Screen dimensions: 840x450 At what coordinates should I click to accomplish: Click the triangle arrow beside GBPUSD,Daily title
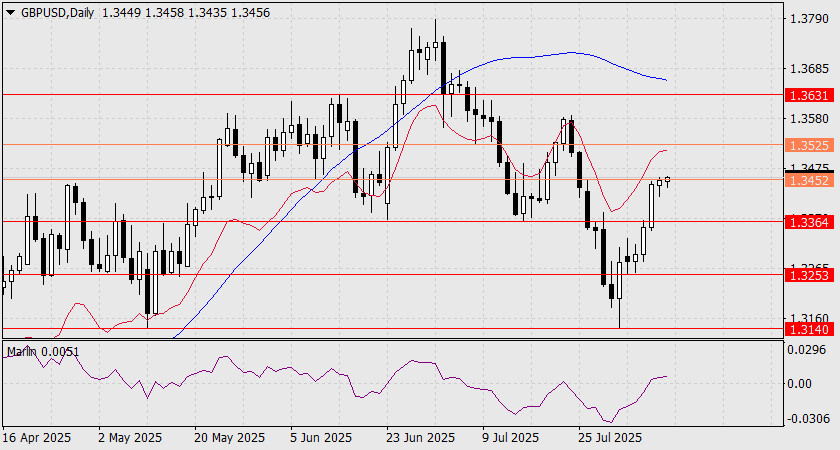tap(10, 13)
